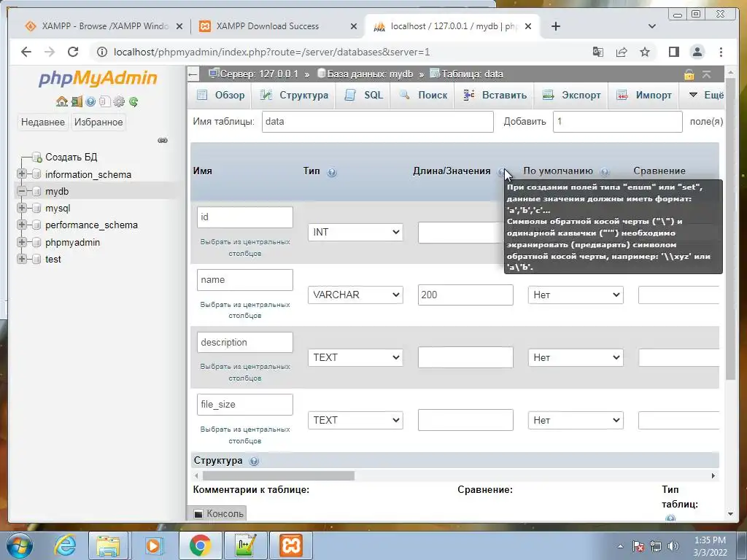The image size is (747, 560).
Task: Open navigation panel settings gear icon
Action: coord(119,101)
